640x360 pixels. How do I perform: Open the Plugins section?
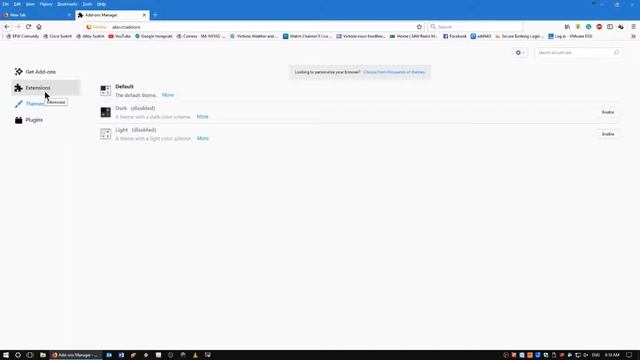[x=29, y=120]
